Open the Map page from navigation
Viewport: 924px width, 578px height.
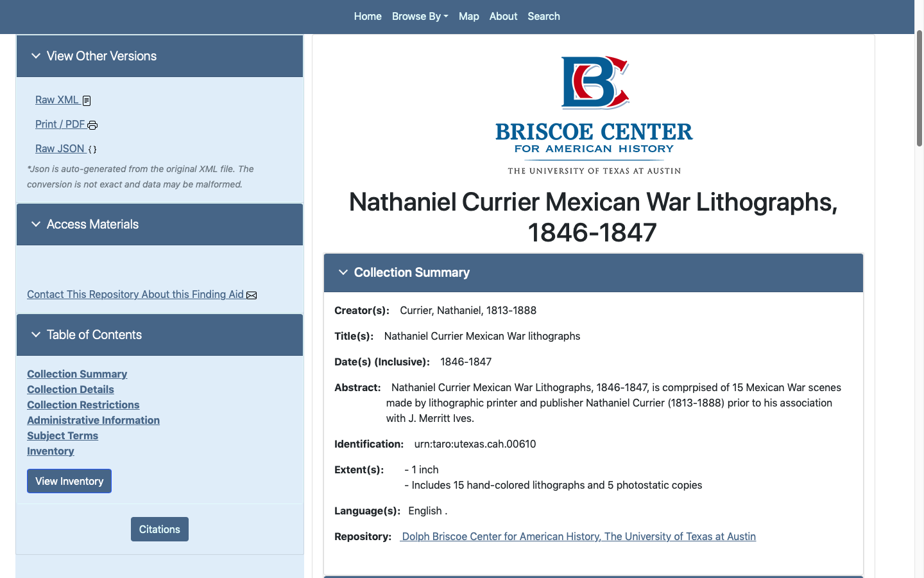point(468,17)
